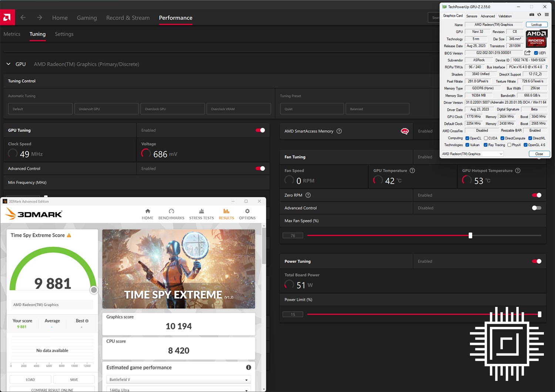Click the 3DMark vertical scrollbar

pos(264,246)
